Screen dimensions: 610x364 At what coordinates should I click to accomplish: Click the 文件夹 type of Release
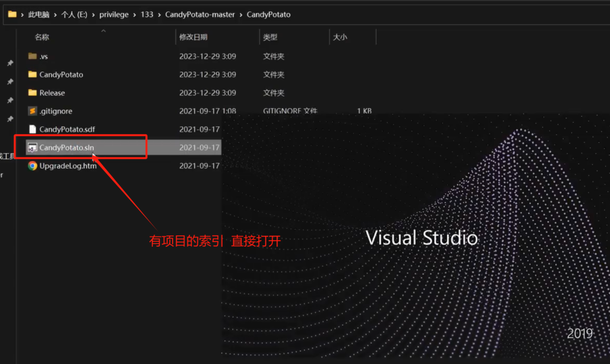[273, 93]
